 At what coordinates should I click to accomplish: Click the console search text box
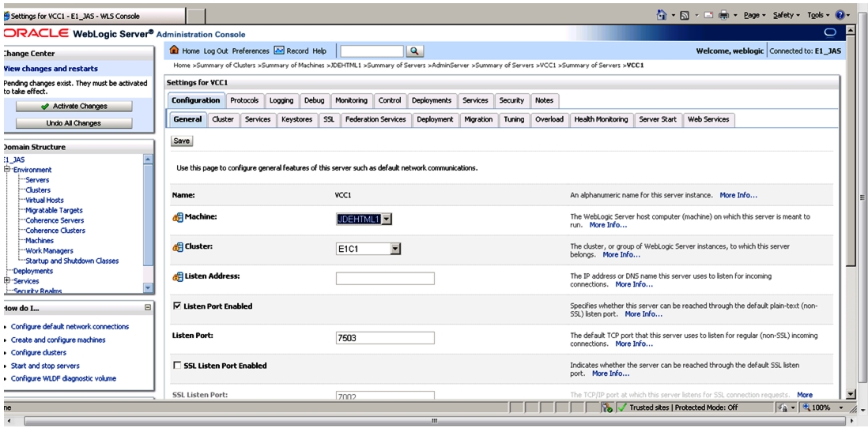click(372, 51)
